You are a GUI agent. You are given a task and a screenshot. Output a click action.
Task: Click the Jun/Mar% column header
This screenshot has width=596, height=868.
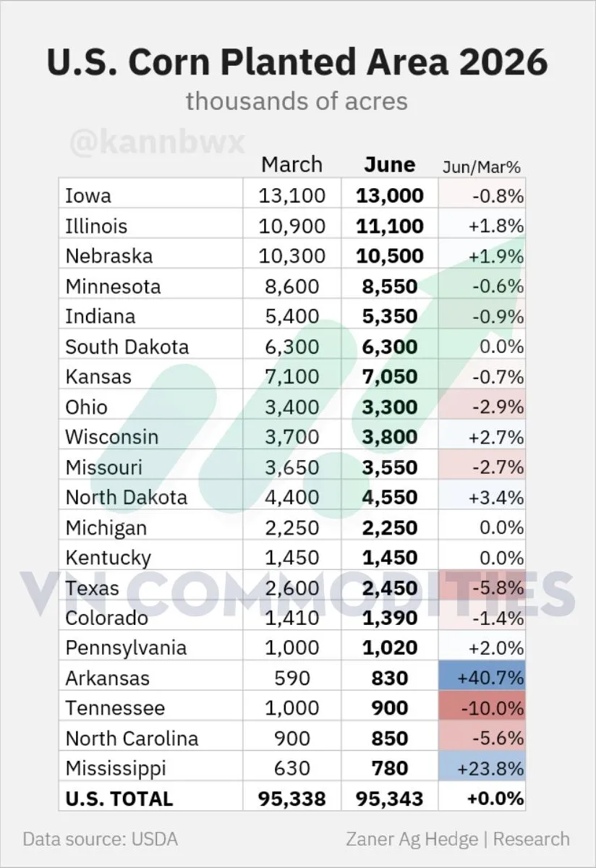482,166
